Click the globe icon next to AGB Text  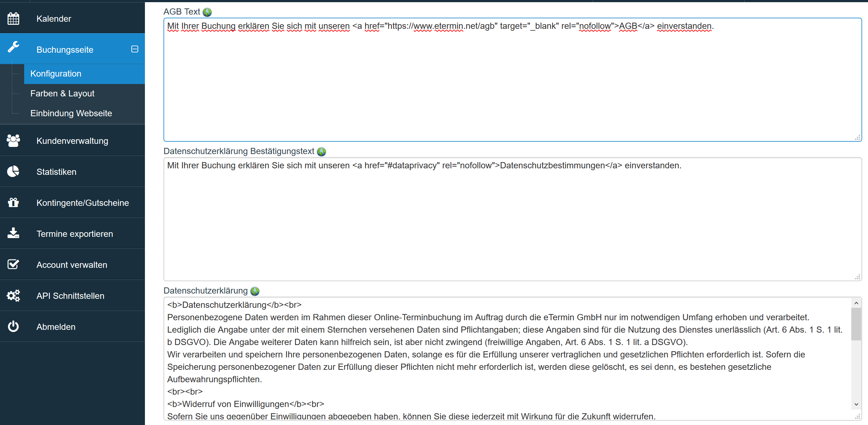207,12
